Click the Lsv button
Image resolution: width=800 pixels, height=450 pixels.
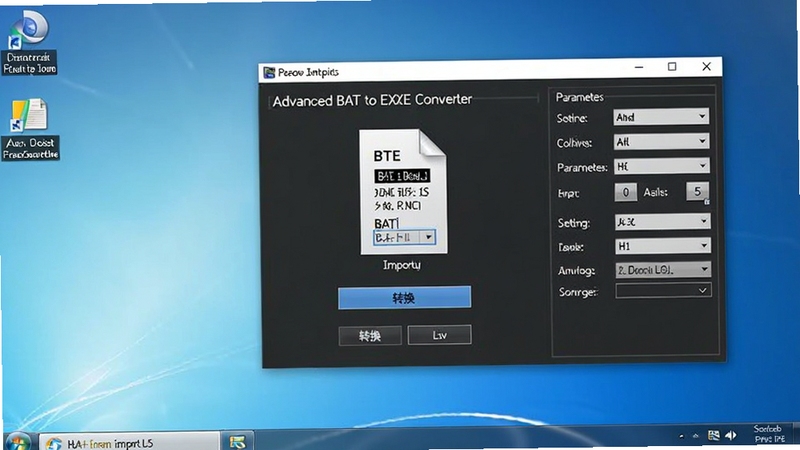[x=439, y=335]
